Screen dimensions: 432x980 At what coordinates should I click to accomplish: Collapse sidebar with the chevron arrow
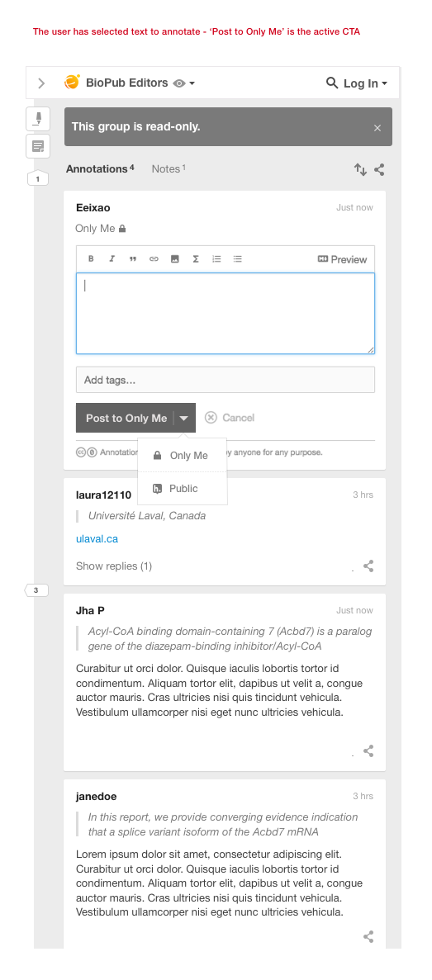(x=41, y=83)
